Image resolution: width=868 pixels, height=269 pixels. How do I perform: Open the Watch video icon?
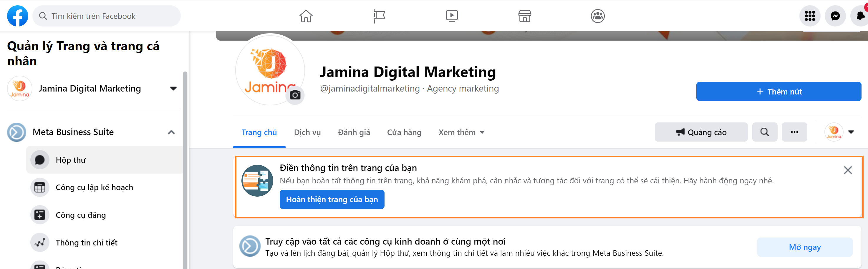tap(452, 16)
